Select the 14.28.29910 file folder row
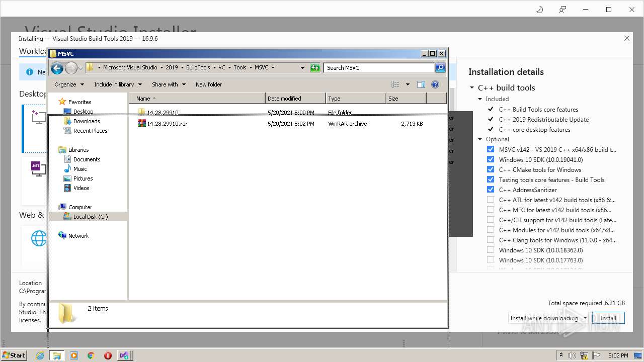 (x=287, y=113)
